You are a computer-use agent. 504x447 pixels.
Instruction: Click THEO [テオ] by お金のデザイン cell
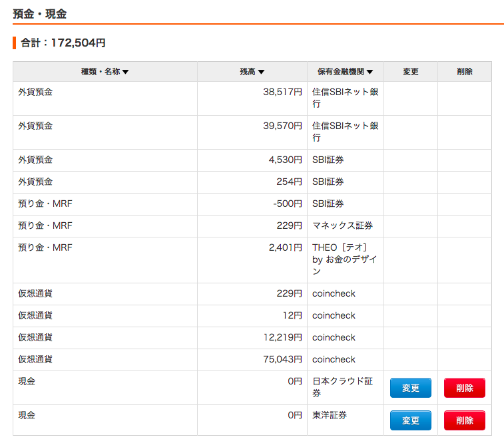click(346, 260)
